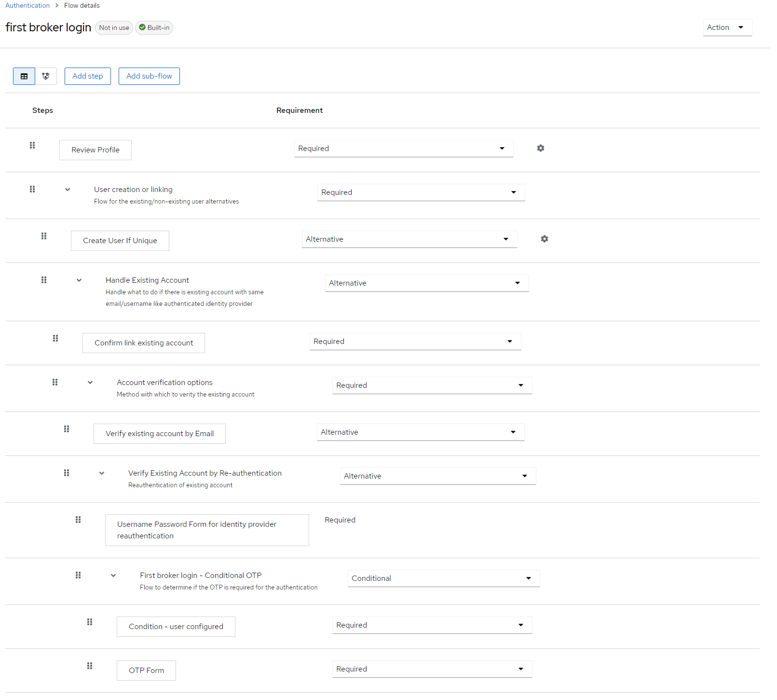
Task: Collapse Account verification options sub-flow
Action: point(90,383)
